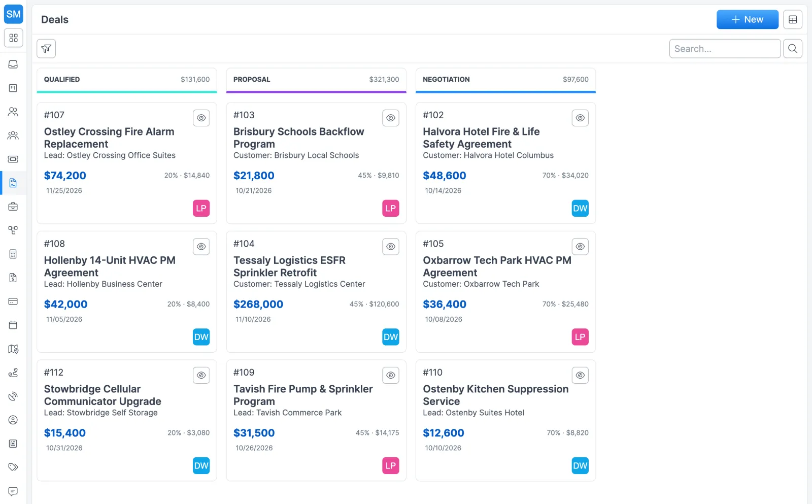Select the Proposal column header
812x504 pixels.
316,80
